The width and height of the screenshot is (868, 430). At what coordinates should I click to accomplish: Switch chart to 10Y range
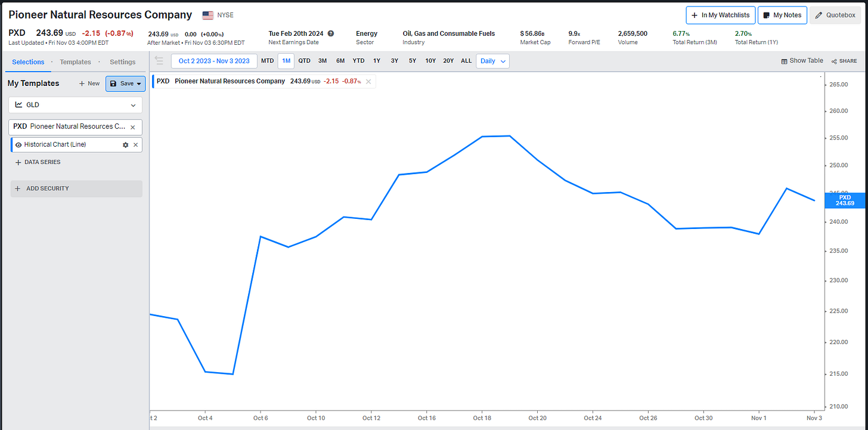pos(430,61)
